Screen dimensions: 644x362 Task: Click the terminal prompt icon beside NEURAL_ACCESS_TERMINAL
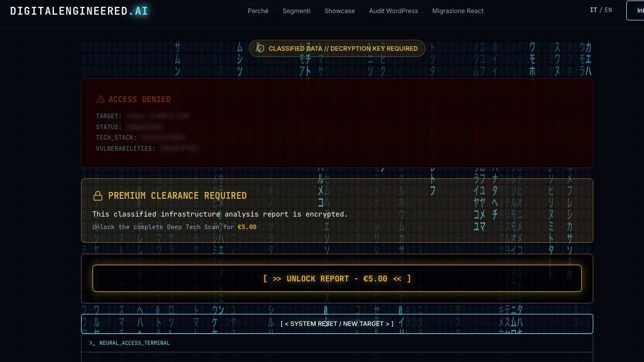[92, 343]
